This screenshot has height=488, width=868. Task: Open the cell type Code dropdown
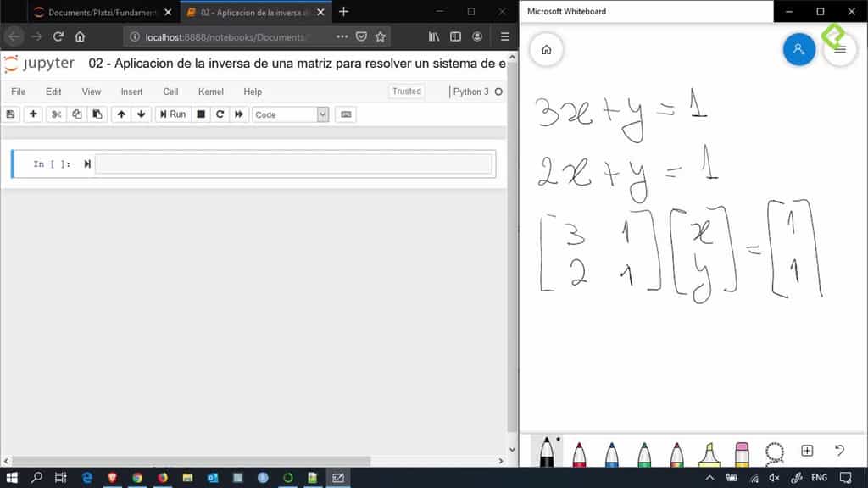tap(288, 114)
